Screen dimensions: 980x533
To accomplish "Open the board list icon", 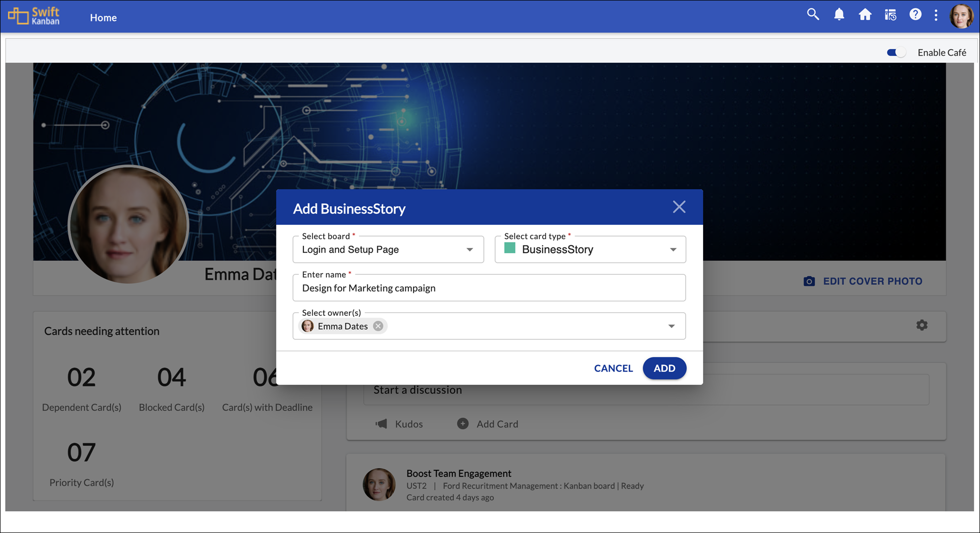I will pos(890,15).
